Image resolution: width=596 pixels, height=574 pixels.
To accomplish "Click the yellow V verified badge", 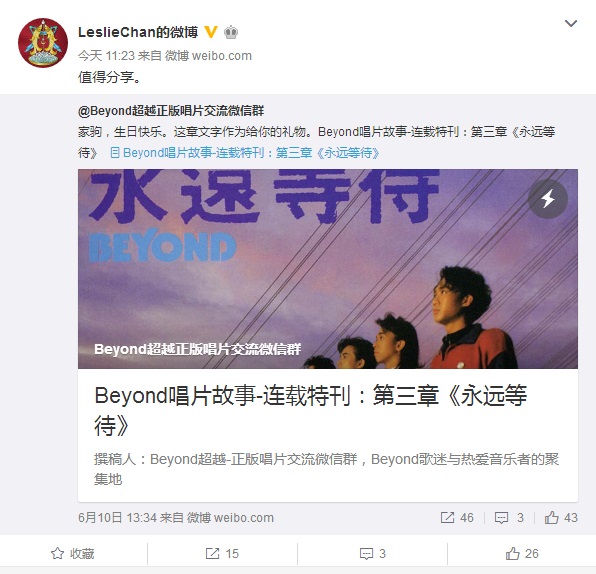I will pyautogui.click(x=211, y=32).
